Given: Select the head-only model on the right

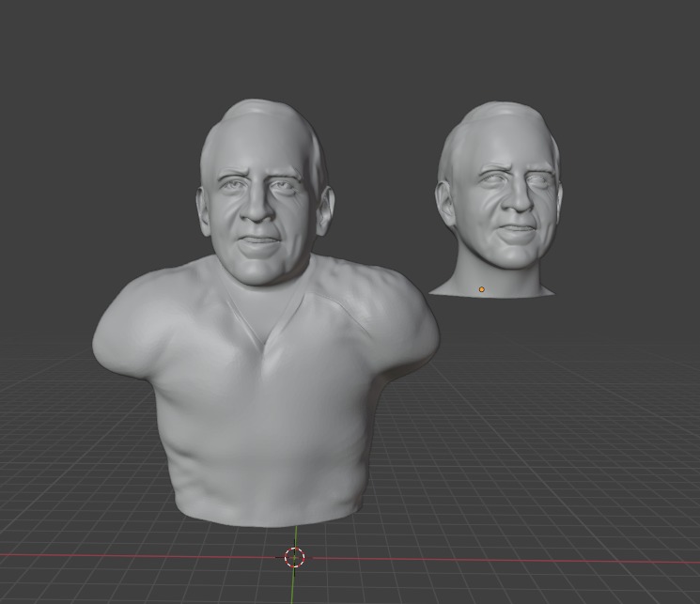Looking at the screenshot, I should pos(496,198).
